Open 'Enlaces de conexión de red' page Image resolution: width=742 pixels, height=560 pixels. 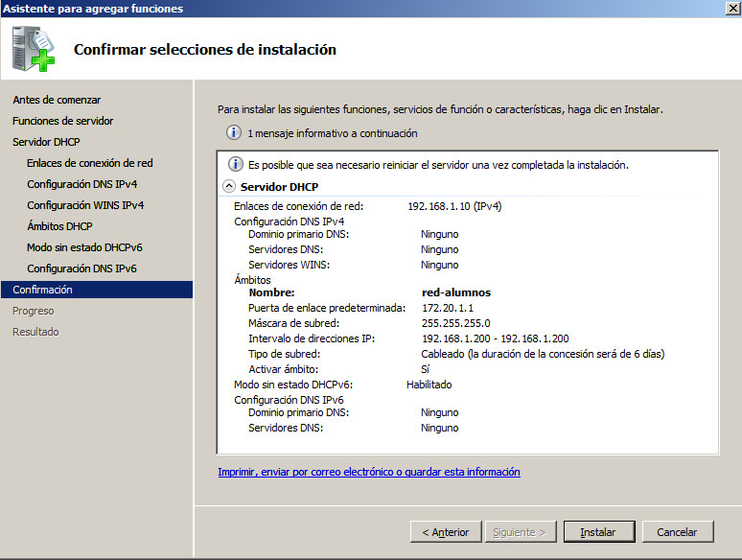click(90, 163)
